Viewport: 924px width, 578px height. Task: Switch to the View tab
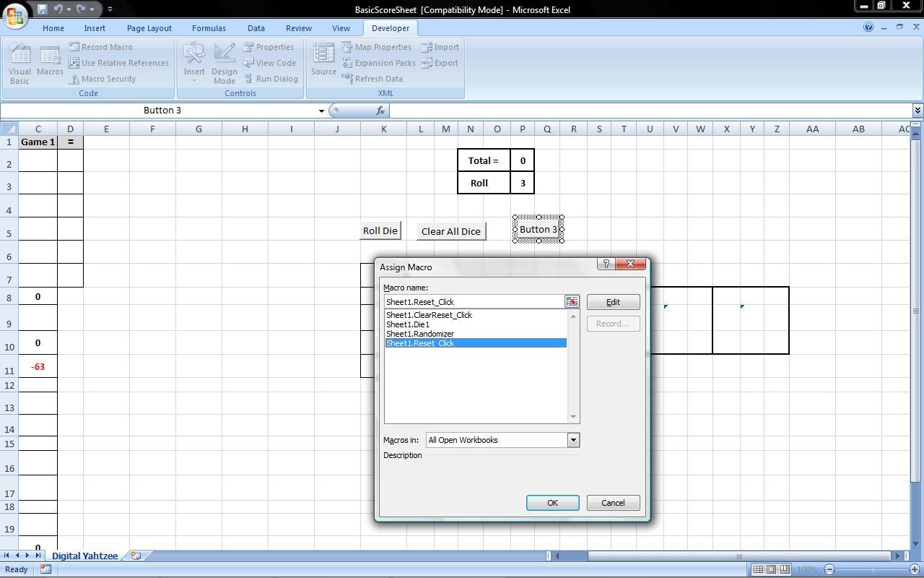pyautogui.click(x=341, y=28)
